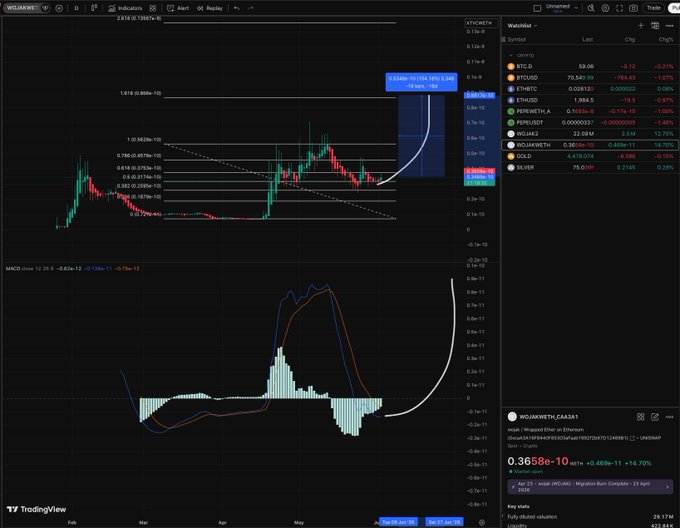Click the Trade button
Image resolution: width=680 pixels, height=528 pixels.
point(654,8)
